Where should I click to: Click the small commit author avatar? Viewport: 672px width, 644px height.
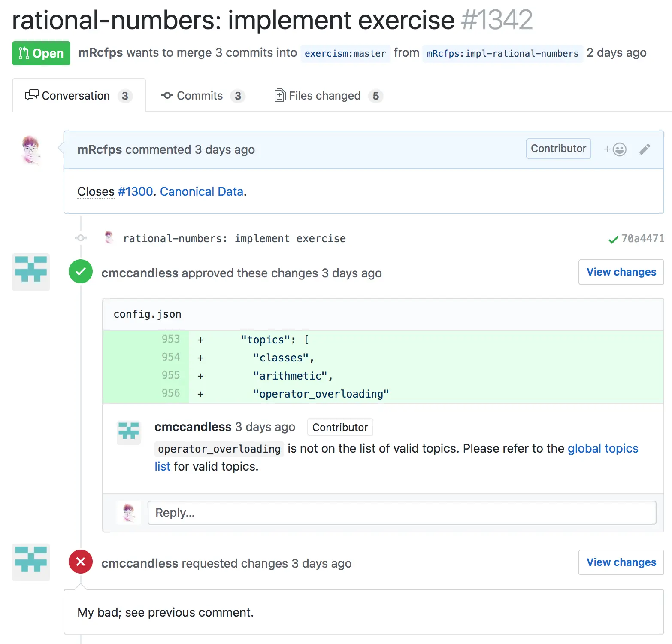(109, 237)
